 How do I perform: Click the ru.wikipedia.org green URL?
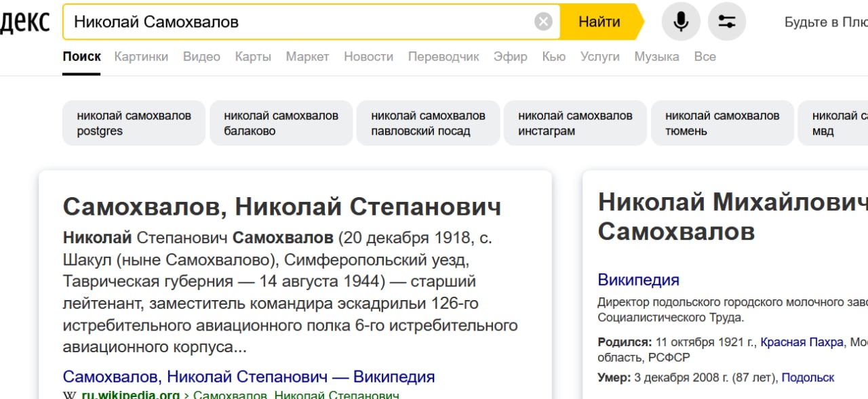coord(131,396)
